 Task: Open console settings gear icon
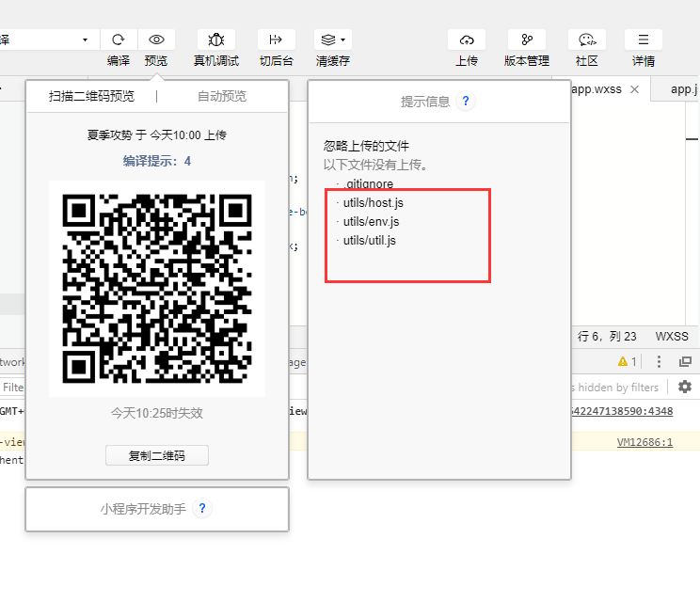[685, 387]
